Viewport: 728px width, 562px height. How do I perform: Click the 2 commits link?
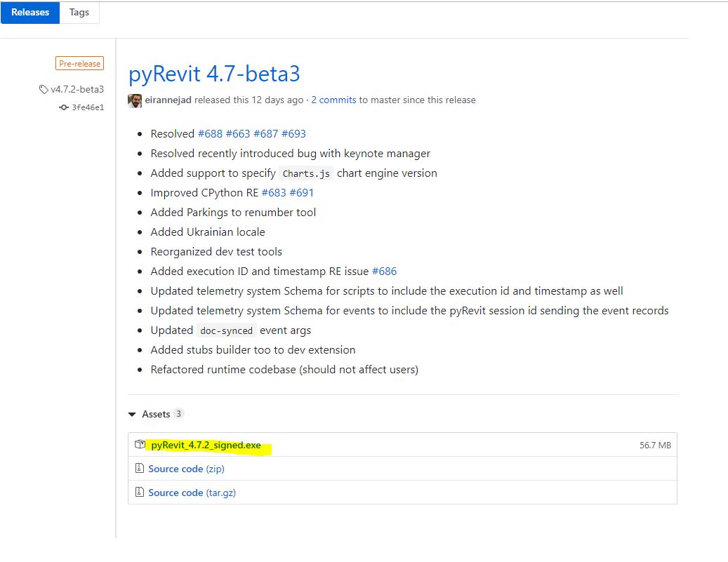pyautogui.click(x=333, y=100)
